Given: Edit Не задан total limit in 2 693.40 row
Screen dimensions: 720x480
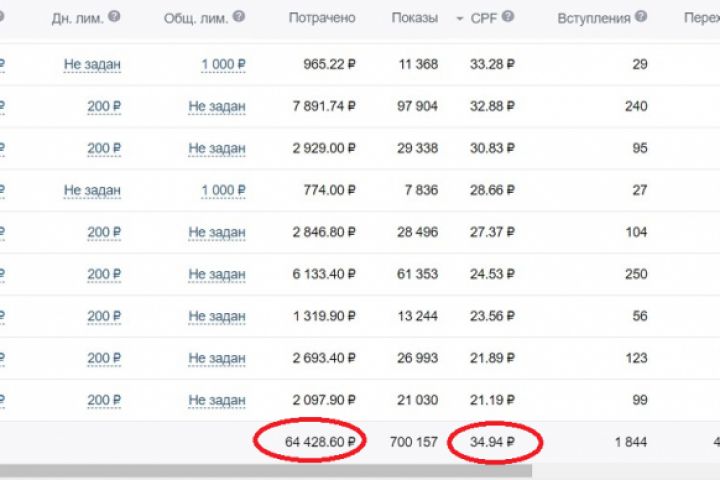Looking at the screenshot, I should (x=217, y=359).
